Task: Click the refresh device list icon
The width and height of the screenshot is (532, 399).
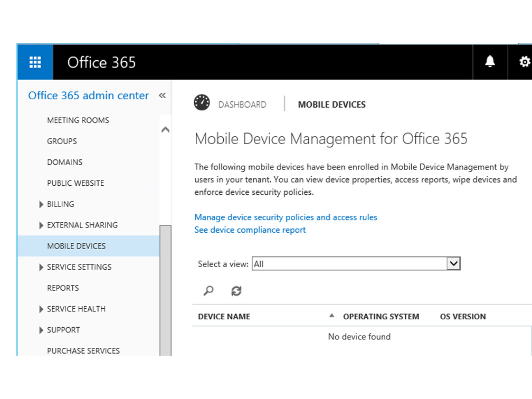Action: (x=236, y=291)
